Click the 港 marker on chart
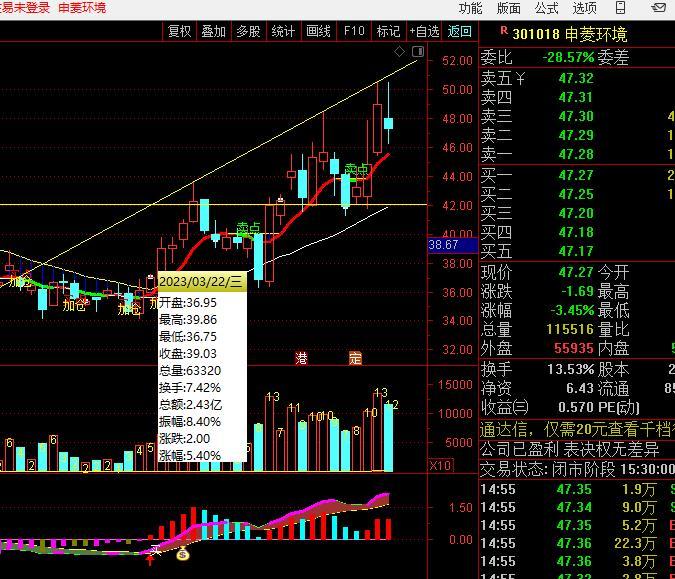The width and height of the screenshot is (675, 579). tap(301, 358)
